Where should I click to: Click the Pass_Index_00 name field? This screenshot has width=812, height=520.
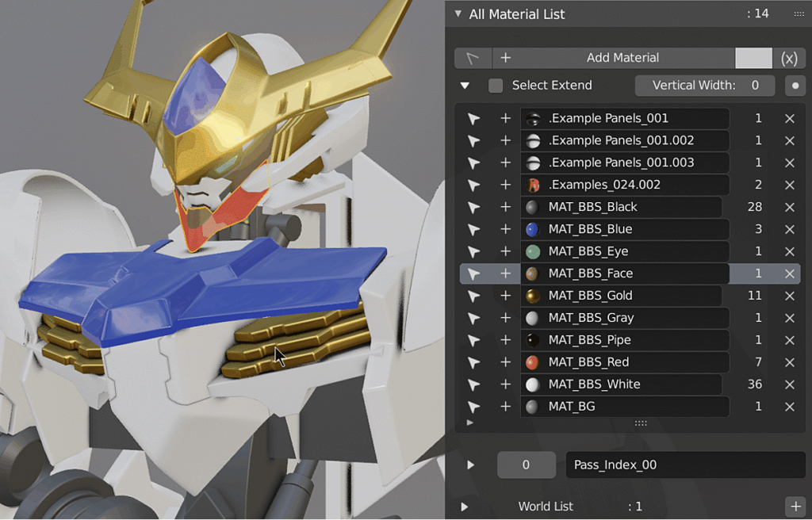[686, 465]
